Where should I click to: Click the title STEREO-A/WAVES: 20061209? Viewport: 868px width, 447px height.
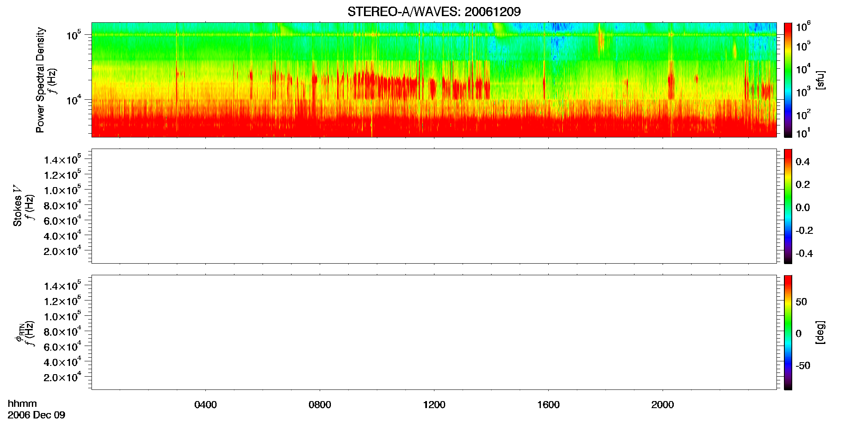coord(434,12)
